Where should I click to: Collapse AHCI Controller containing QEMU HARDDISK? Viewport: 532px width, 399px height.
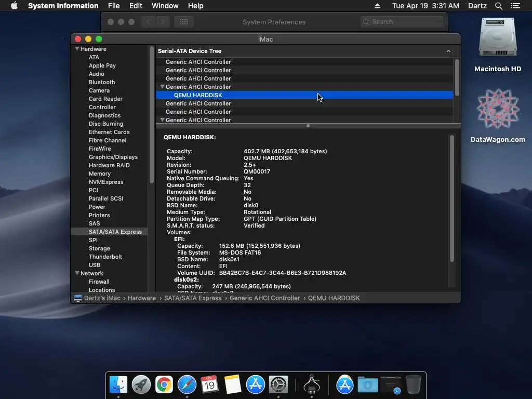[x=162, y=87]
